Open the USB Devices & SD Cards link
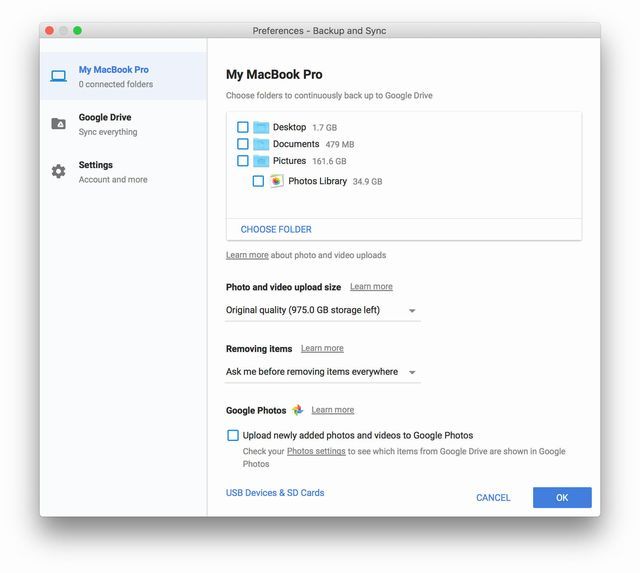The width and height of the screenshot is (640, 573). pos(275,493)
